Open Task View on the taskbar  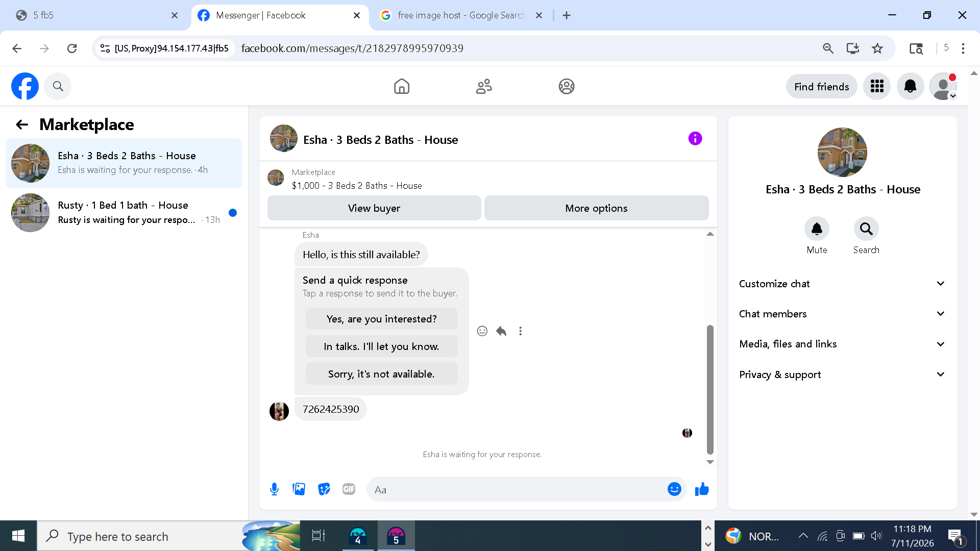point(318,536)
